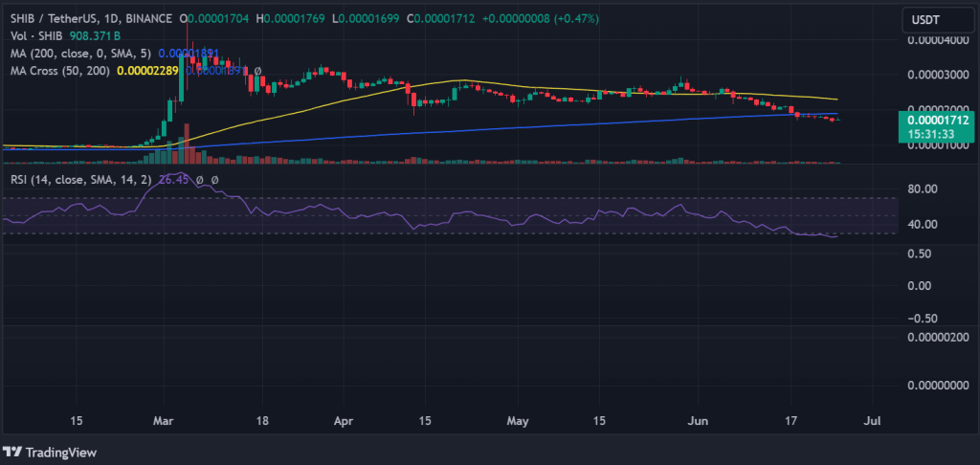Click the first null symbol after RSI value

click(x=200, y=180)
